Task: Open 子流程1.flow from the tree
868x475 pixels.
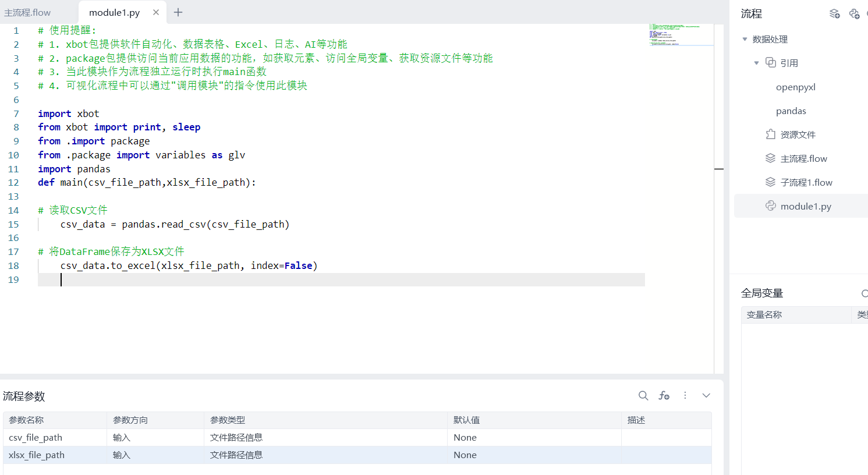Action: tap(806, 182)
